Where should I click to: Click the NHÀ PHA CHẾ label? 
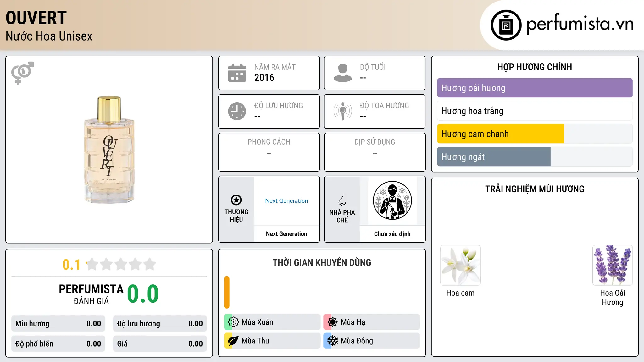pyautogui.click(x=342, y=216)
